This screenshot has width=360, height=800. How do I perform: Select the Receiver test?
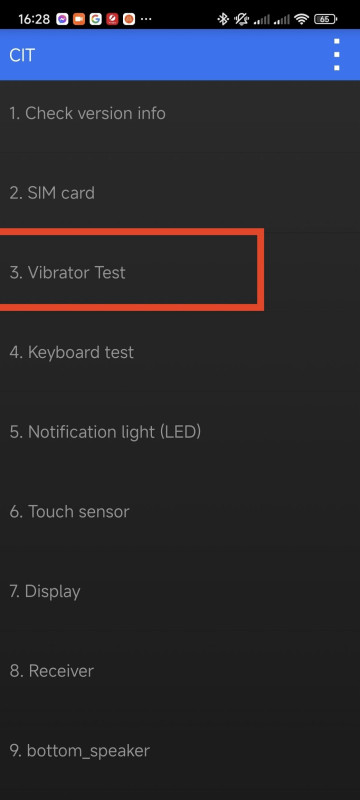tap(180, 670)
